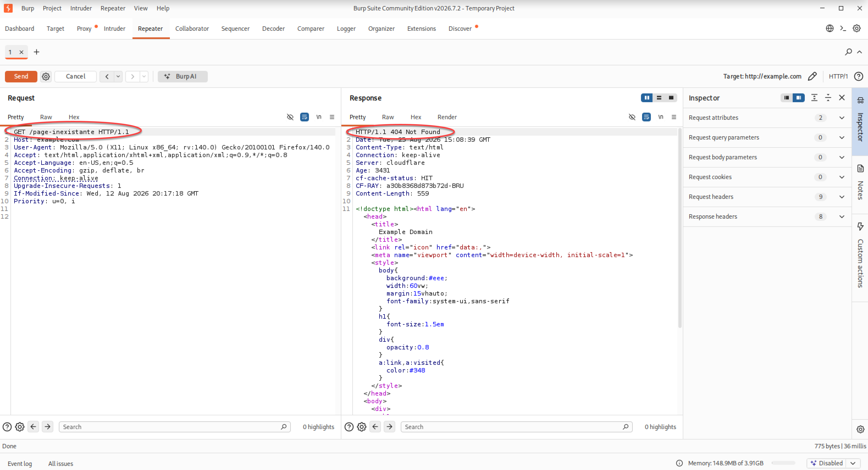Go to previous match in Request search
Screen dimensions: 868x470
click(x=33, y=427)
